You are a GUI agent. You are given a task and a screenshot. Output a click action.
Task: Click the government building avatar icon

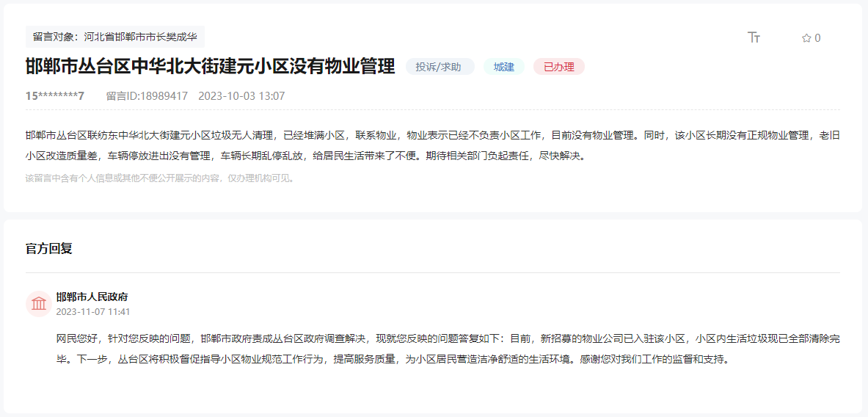pyautogui.click(x=39, y=303)
